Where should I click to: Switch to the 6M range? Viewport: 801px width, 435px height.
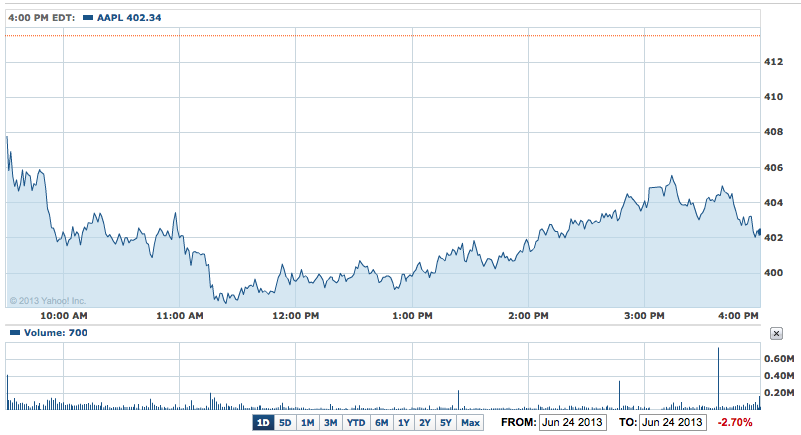tap(381, 423)
